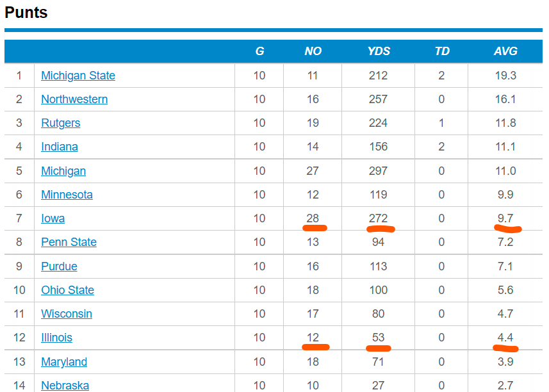
Task: Go to Penn State team page
Action: pyautogui.click(x=69, y=242)
